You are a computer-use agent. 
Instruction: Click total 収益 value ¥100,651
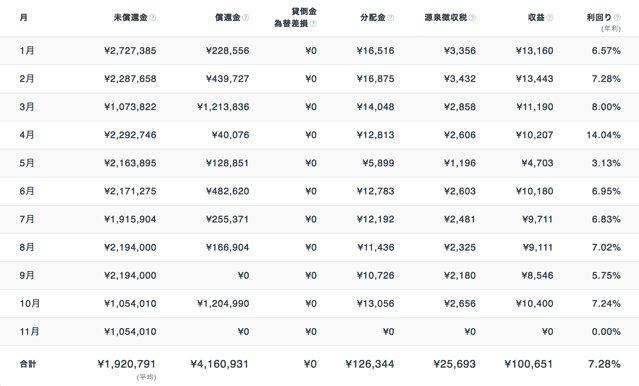(529, 364)
